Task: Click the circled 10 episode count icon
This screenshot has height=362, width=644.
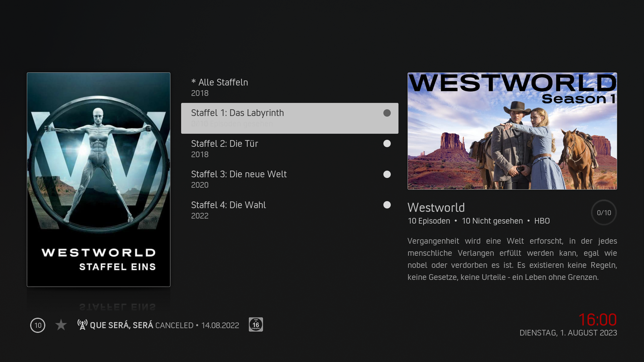Action: 38,325
